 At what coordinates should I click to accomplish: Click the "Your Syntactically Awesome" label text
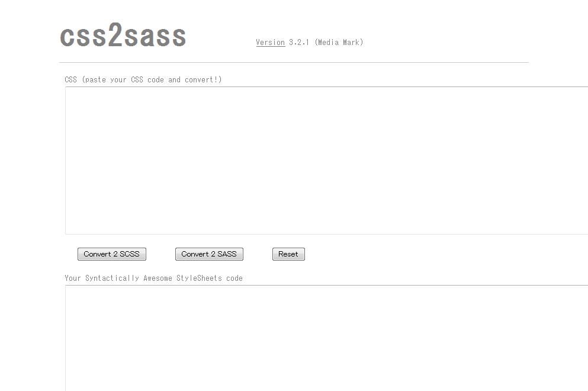click(x=118, y=278)
